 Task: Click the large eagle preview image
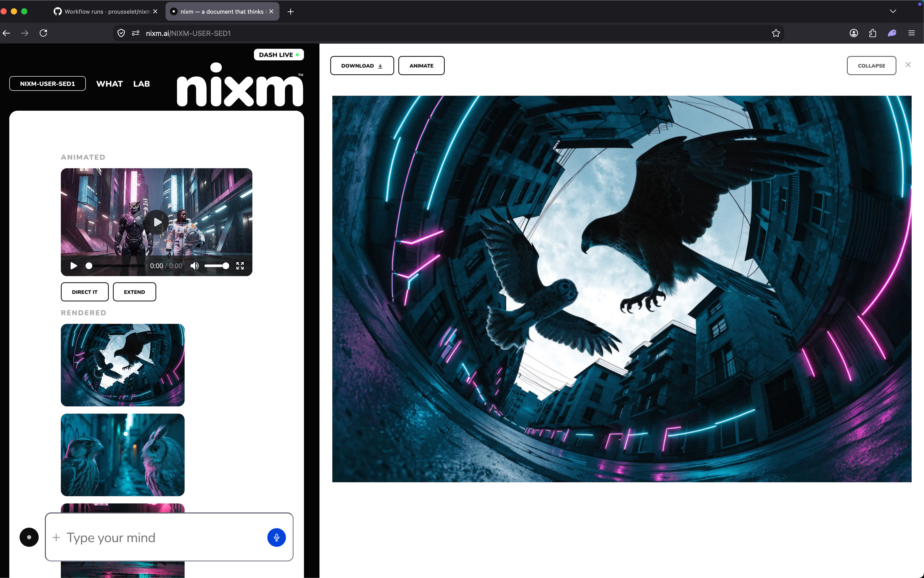pyautogui.click(x=622, y=289)
